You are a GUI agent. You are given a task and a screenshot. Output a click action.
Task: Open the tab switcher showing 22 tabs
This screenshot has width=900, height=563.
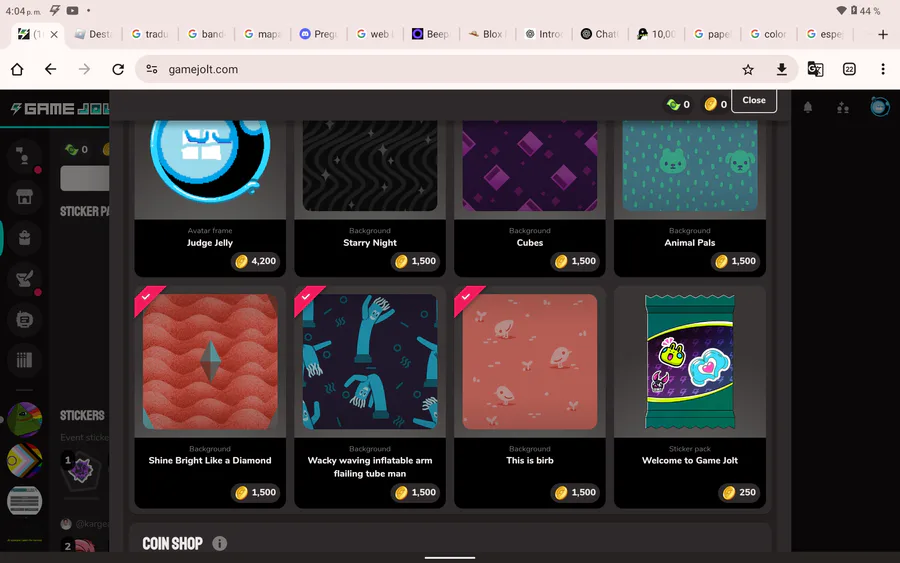tap(849, 69)
